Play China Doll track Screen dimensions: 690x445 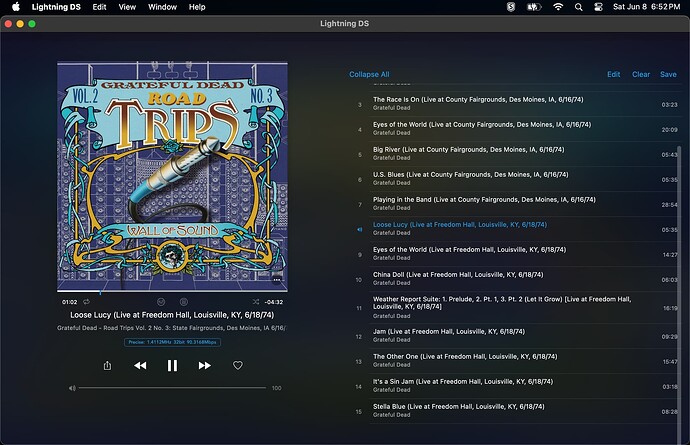[517, 279]
